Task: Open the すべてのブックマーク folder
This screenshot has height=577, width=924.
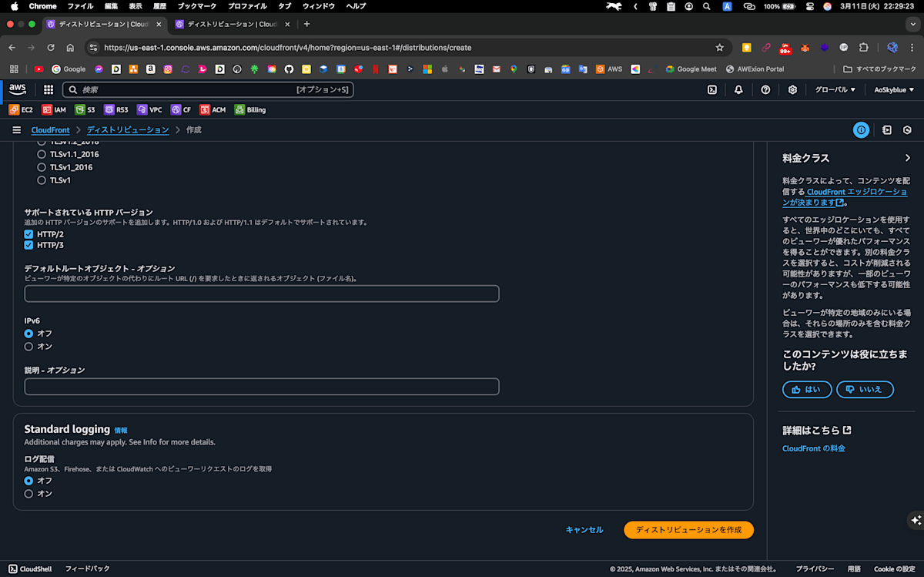Action: click(x=880, y=69)
